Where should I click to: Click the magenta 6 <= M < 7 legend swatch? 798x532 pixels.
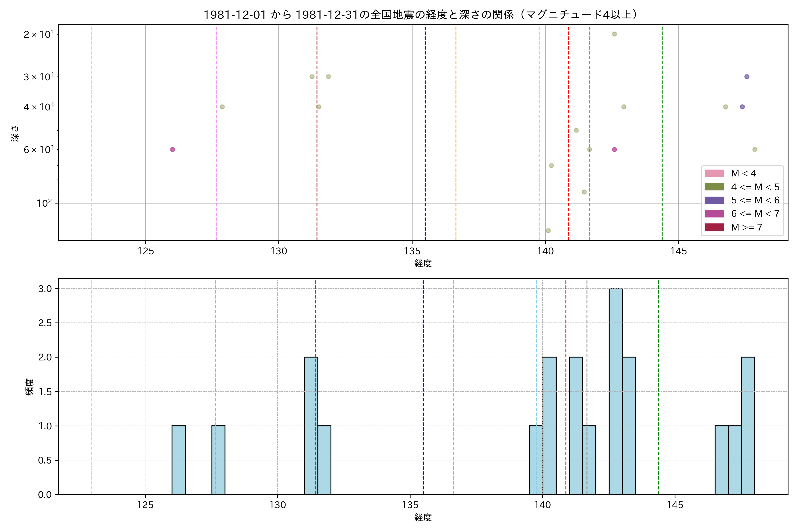pyautogui.click(x=714, y=214)
